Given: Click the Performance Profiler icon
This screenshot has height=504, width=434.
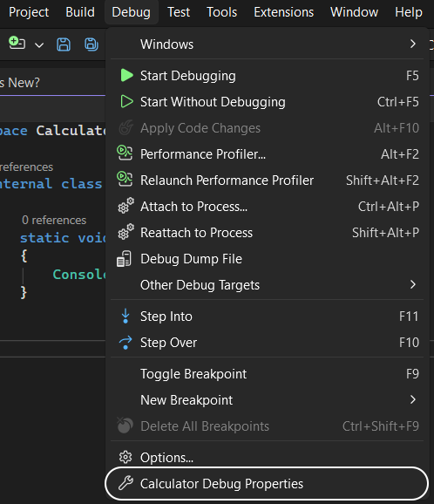Looking at the screenshot, I should click(x=125, y=153).
